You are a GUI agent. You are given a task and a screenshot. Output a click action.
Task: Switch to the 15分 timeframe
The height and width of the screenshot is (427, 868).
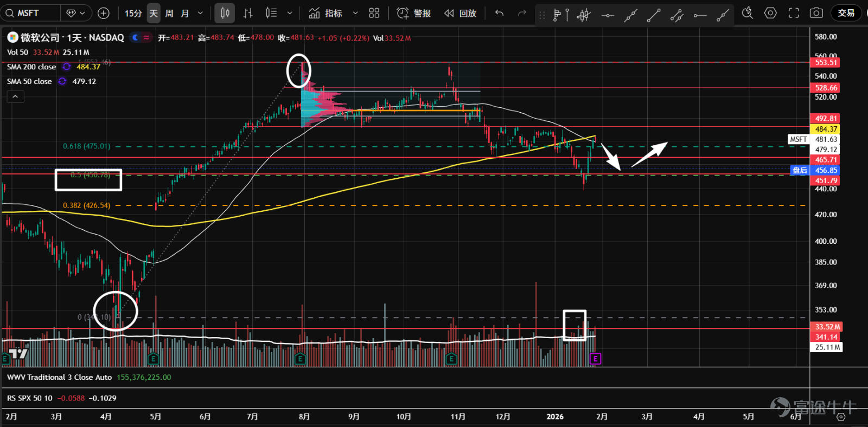click(133, 13)
